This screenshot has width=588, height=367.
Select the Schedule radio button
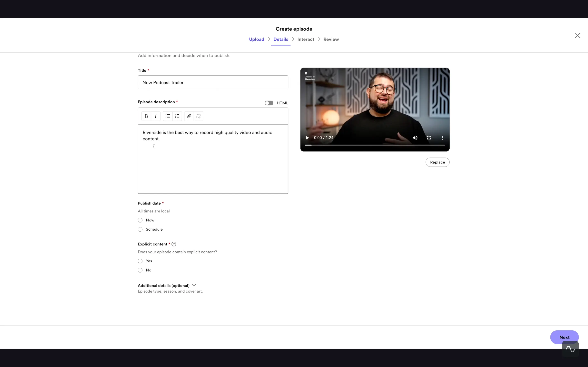pos(140,229)
